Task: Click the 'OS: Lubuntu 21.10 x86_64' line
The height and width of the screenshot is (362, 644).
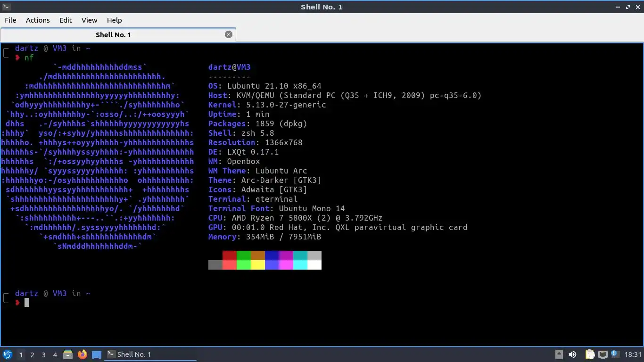Action: tap(265, 86)
